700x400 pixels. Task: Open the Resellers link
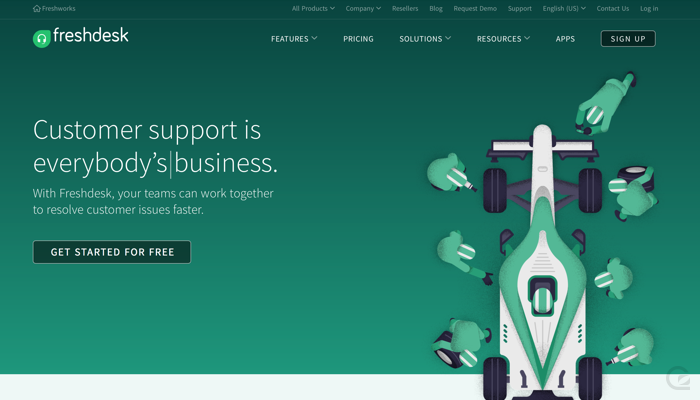[x=405, y=8]
